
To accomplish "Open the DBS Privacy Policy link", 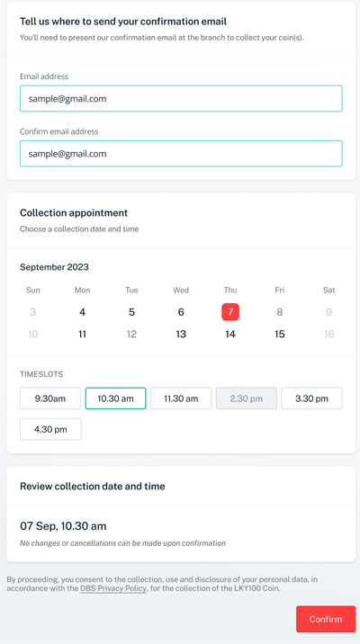I will (x=113, y=588).
